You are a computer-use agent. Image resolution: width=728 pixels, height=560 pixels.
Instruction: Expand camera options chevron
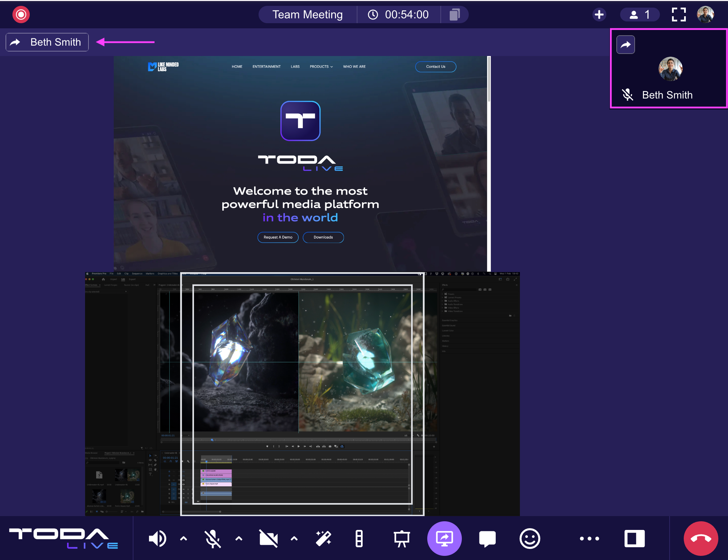click(294, 538)
